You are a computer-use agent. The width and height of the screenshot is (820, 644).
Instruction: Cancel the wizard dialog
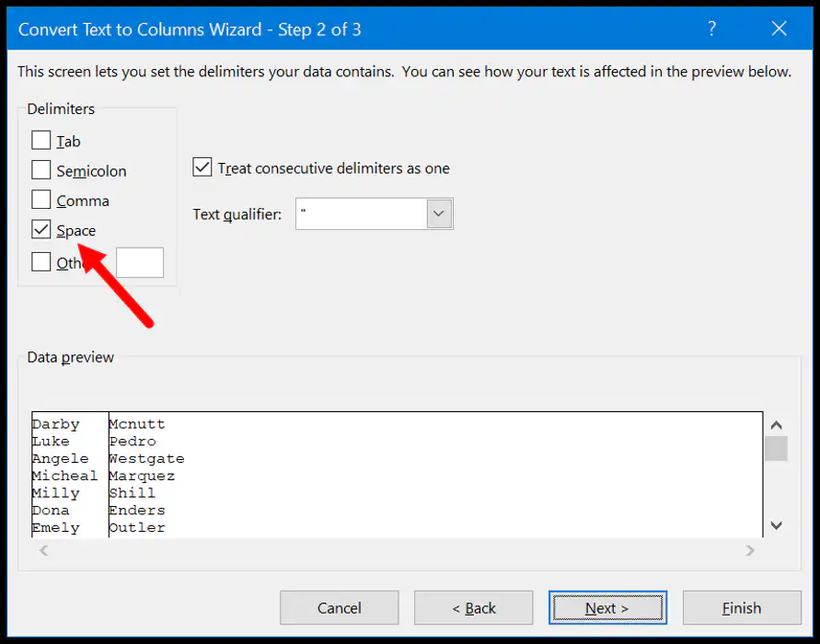tap(339, 608)
